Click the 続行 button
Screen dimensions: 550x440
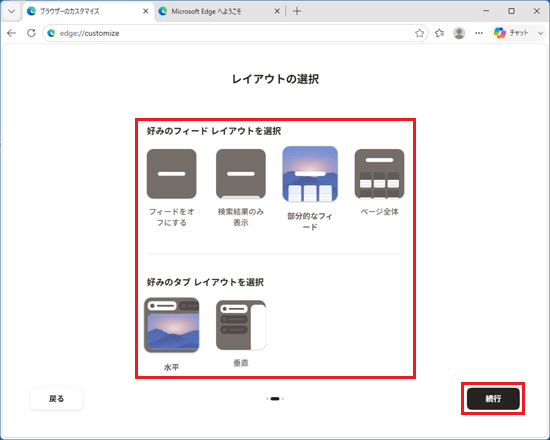pos(493,399)
